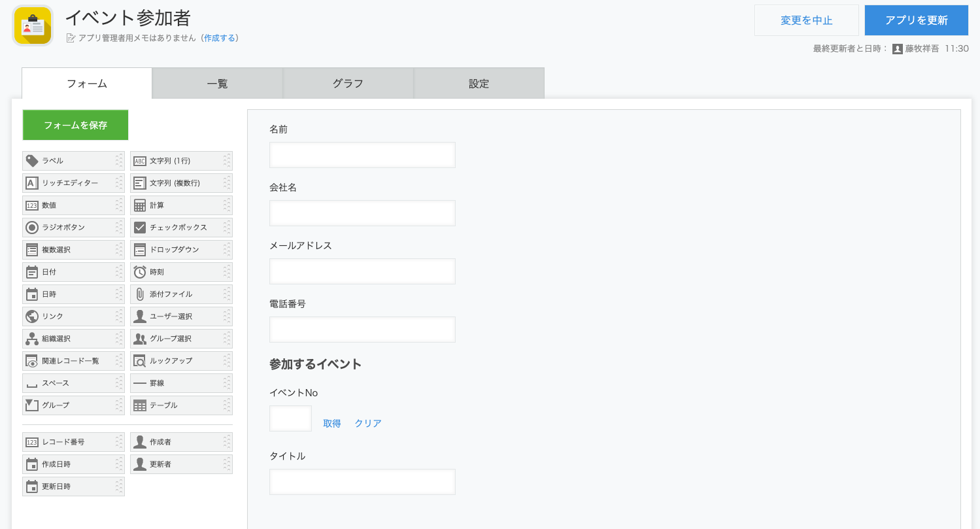Pick the 計算 calculator icon
Image resolution: width=980 pixels, height=529 pixels.
pos(139,205)
